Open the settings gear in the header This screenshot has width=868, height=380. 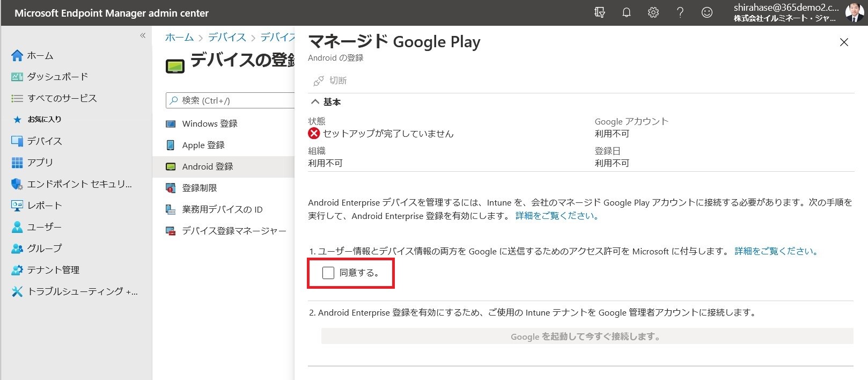coord(653,12)
